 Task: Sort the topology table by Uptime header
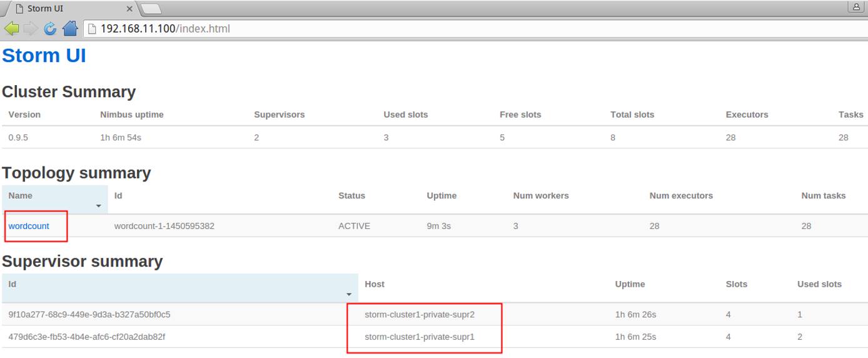point(441,196)
